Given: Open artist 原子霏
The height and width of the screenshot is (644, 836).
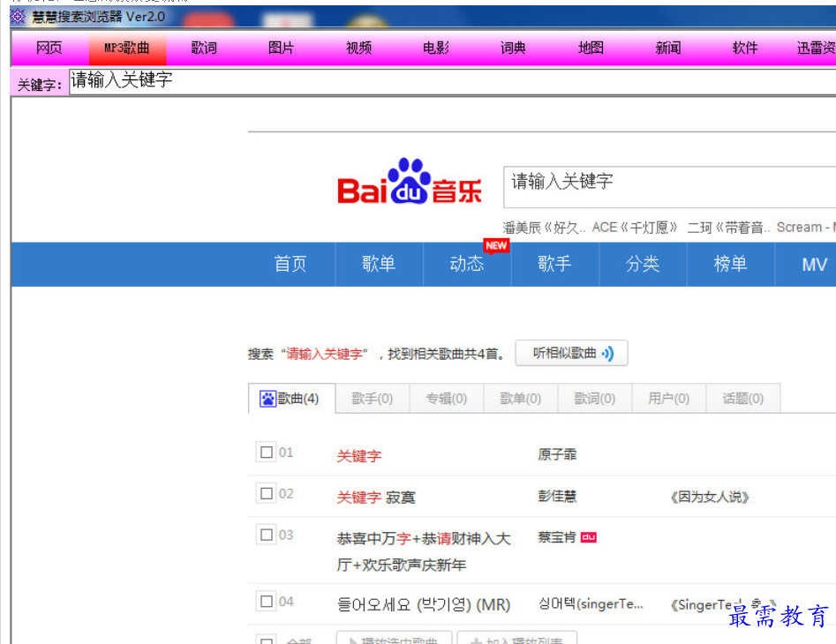Looking at the screenshot, I should tap(557, 454).
